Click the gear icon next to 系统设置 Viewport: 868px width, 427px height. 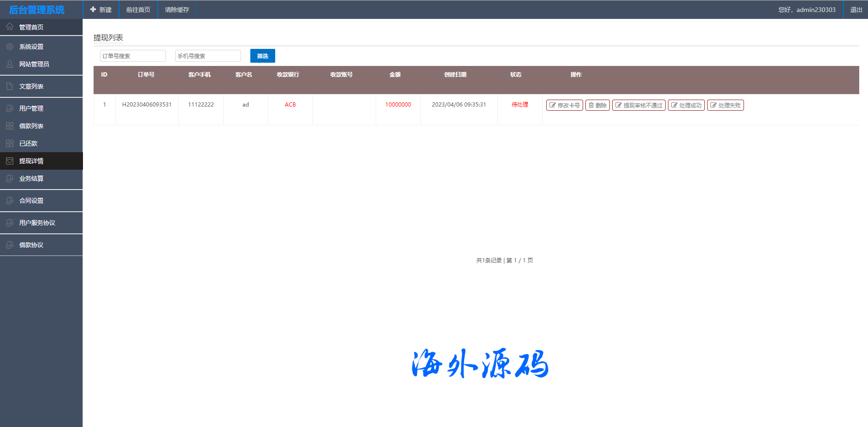point(10,47)
